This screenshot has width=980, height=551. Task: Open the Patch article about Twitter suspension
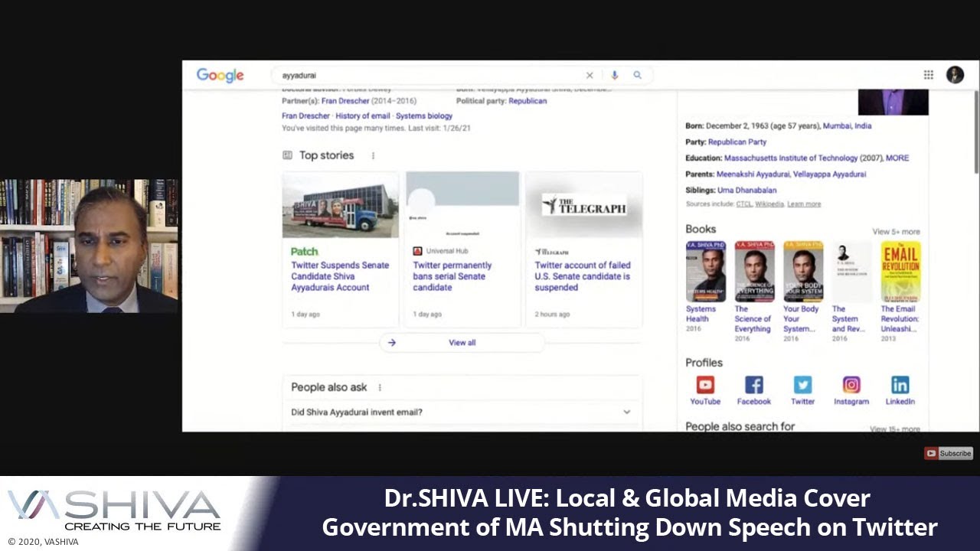[x=340, y=276]
